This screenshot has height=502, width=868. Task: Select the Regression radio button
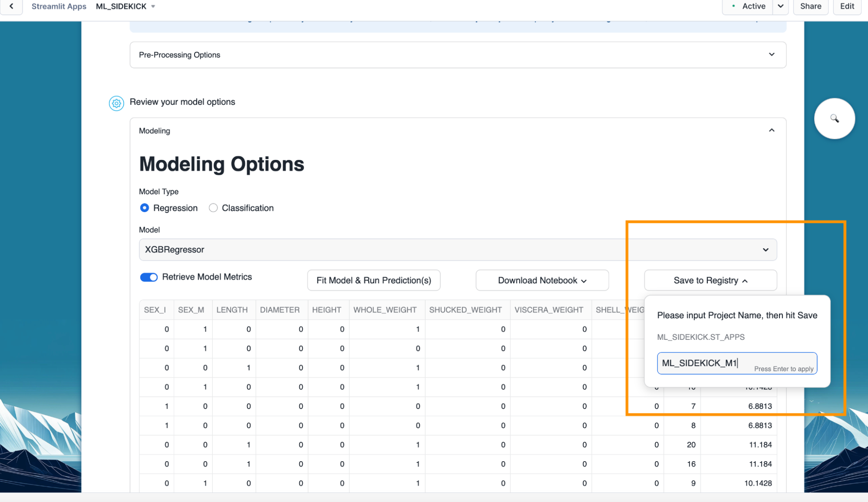pyautogui.click(x=145, y=208)
